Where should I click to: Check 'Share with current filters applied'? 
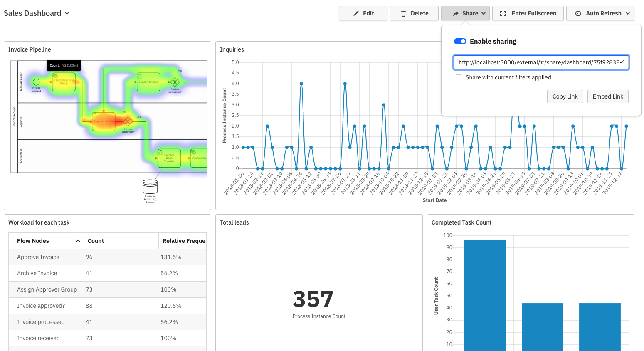(x=459, y=77)
